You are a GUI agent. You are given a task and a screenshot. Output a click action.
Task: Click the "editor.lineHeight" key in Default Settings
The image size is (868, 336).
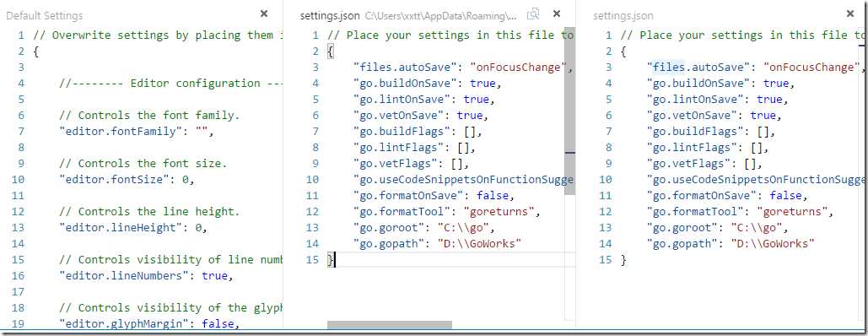123,229
